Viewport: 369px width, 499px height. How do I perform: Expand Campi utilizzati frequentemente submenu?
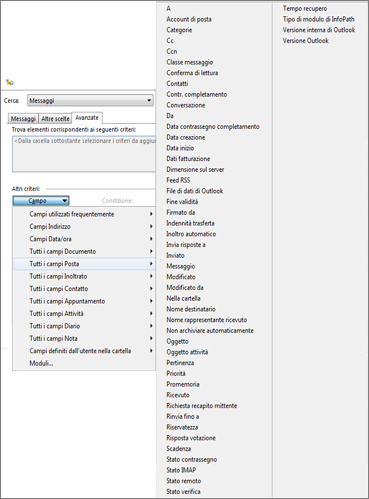(84, 214)
